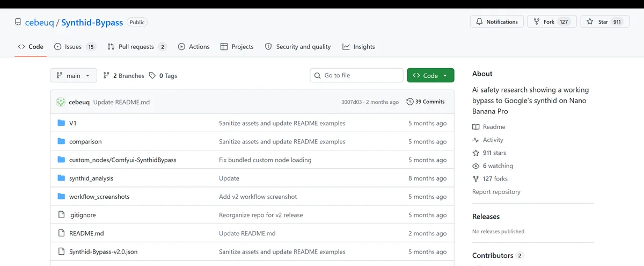
Task: Click the pulse icon beside Activity
Action: [x=475, y=140]
